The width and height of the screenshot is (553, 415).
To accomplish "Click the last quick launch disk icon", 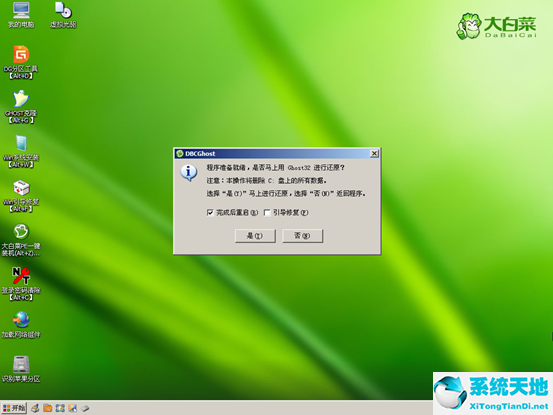I will 85,409.
